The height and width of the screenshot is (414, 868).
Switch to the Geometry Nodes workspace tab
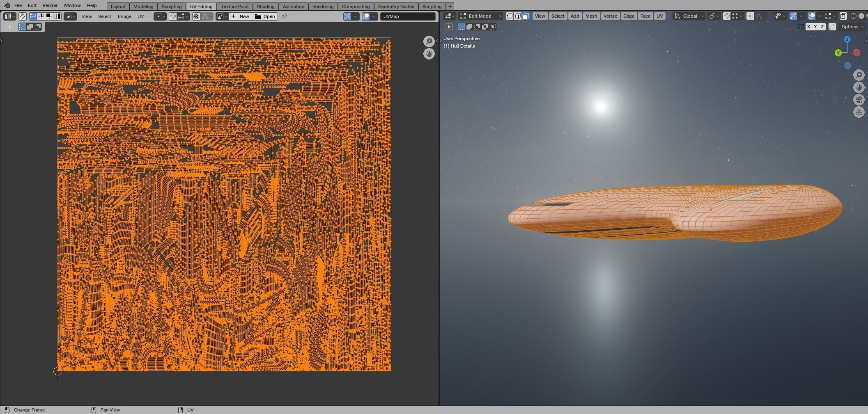click(396, 7)
